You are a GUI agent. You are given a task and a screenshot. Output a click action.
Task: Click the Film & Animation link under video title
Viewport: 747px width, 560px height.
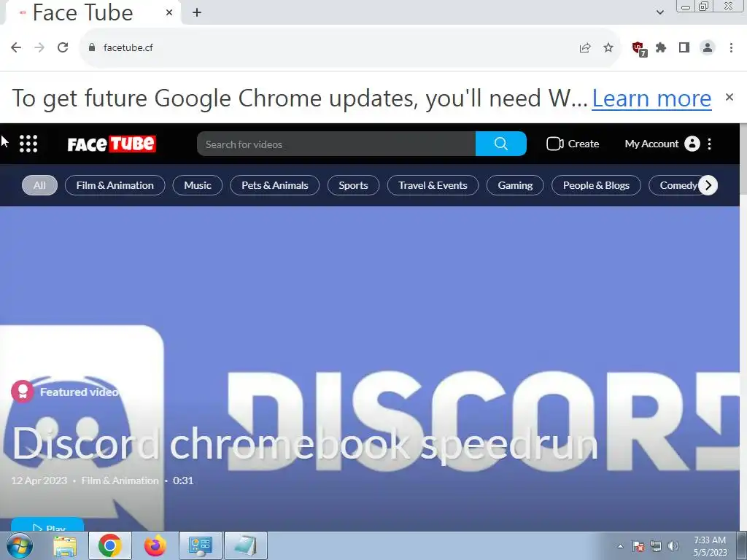120,481
